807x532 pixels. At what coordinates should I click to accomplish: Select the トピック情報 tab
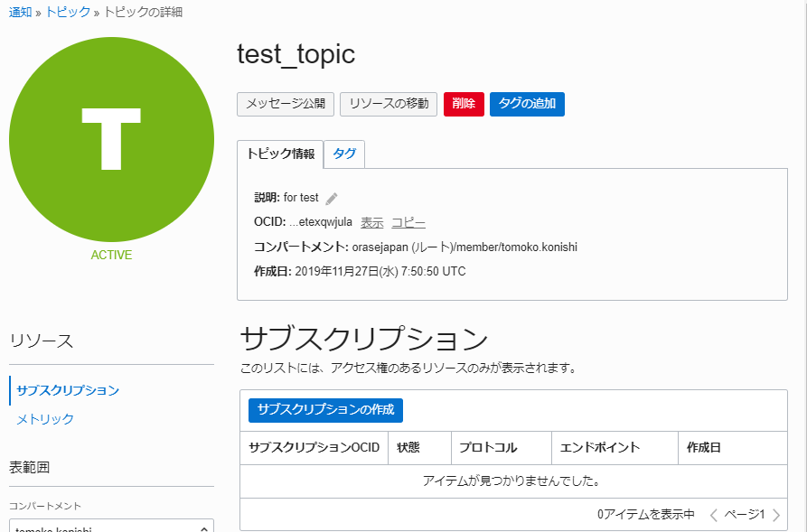280,154
